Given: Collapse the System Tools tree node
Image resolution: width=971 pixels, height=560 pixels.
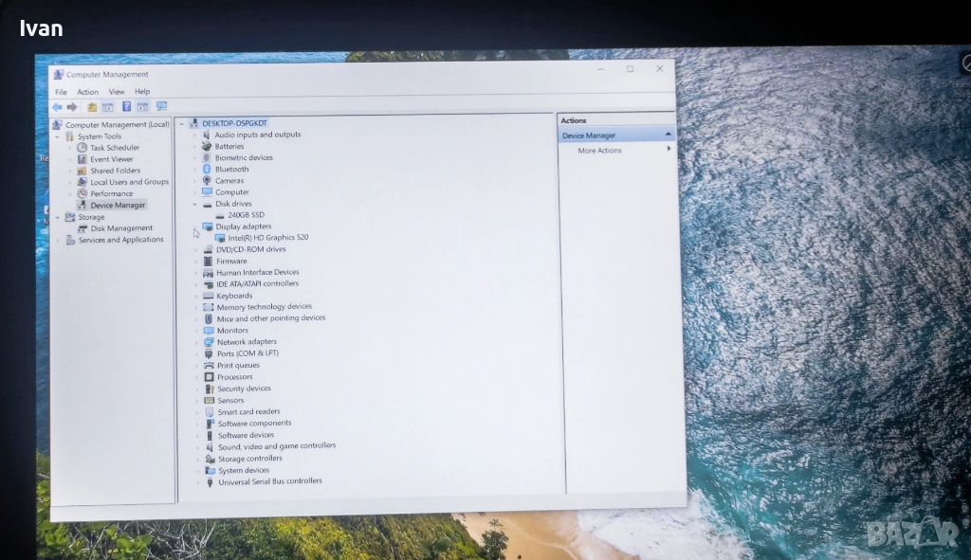Looking at the screenshot, I should point(58,136).
